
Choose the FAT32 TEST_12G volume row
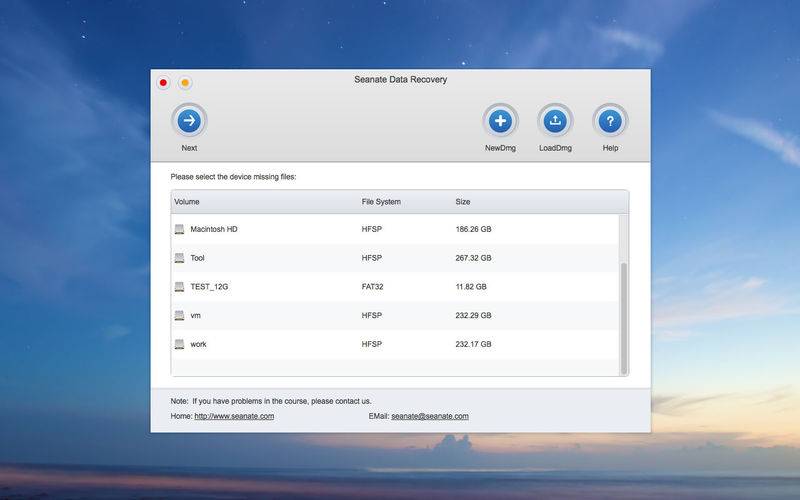395,287
